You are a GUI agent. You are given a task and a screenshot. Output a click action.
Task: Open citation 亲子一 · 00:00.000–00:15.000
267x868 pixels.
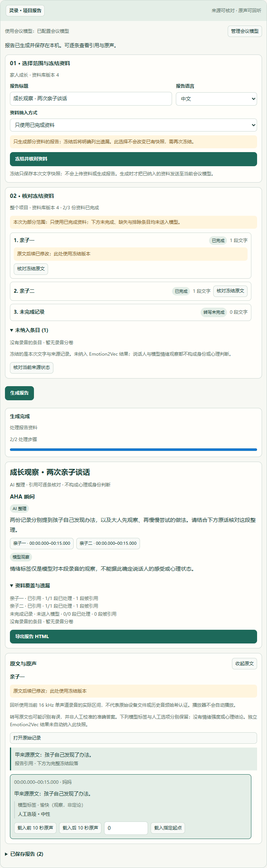(x=42, y=543)
